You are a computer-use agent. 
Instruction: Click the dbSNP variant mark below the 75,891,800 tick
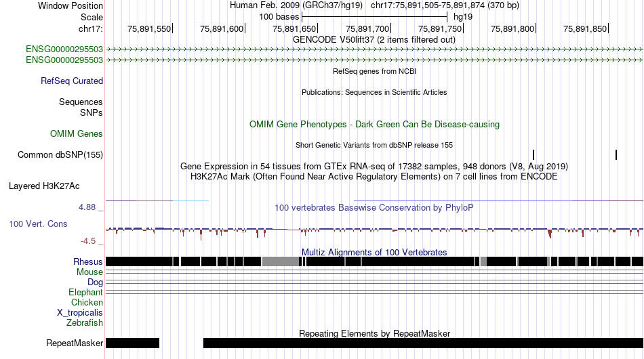[534, 154]
